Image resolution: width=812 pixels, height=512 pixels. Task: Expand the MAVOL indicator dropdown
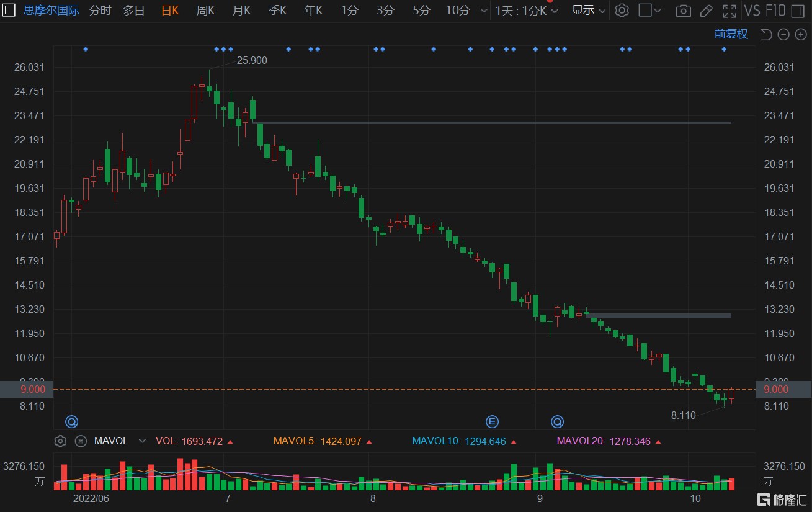(142, 441)
